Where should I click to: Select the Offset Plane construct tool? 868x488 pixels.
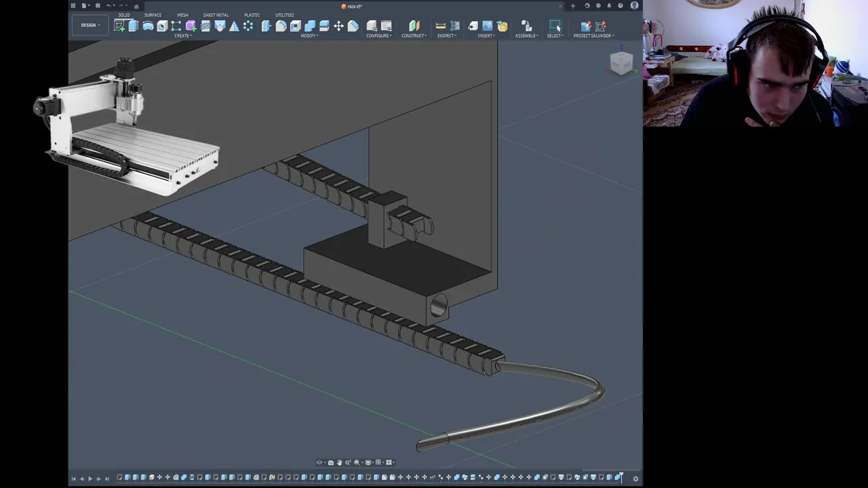tap(414, 26)
